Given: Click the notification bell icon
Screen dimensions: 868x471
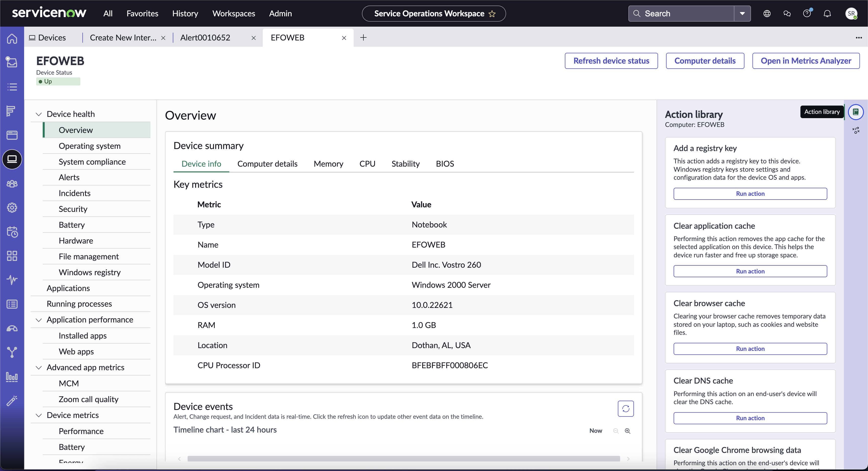Looking at the screenshot, I should click(827, 14).
